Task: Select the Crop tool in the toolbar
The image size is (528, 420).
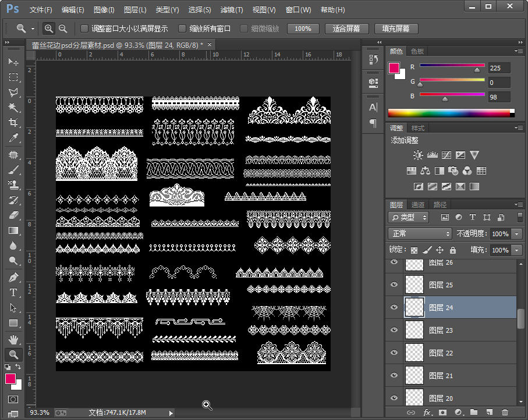Action: pos(13,123)
